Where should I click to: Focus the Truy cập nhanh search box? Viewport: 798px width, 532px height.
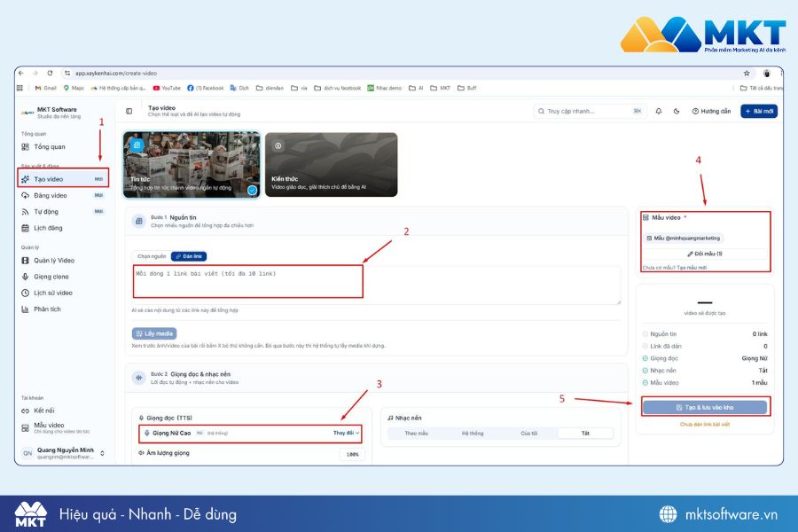590,111
